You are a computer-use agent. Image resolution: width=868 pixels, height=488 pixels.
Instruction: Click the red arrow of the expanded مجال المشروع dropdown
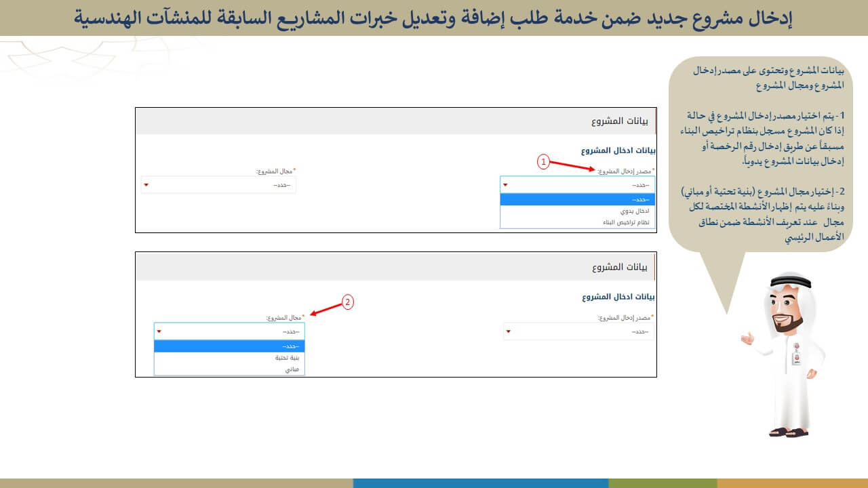(159, 331)
